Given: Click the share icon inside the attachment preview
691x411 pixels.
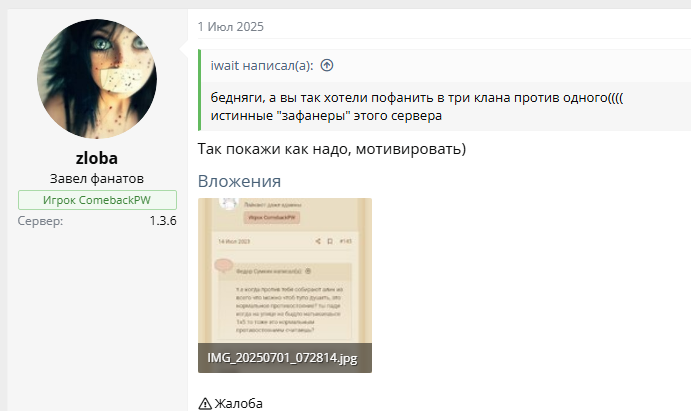Looking at the screenshot, I should click(x=317, y=241).
